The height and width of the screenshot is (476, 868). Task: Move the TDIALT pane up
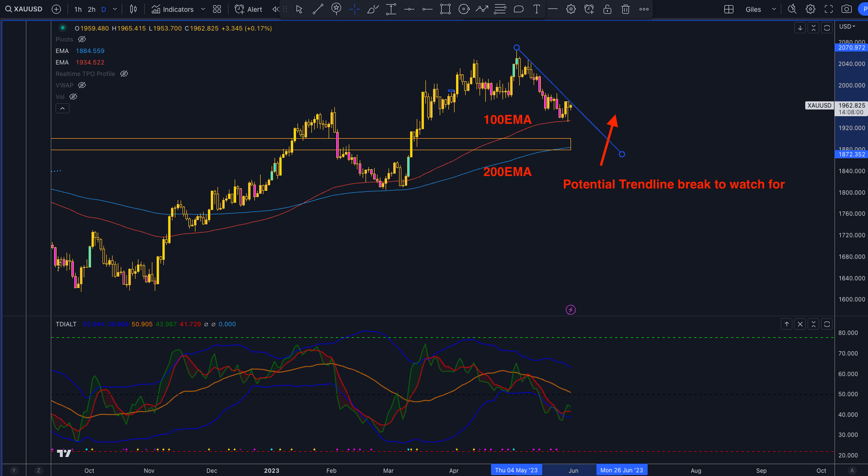(x=787, y=324)
